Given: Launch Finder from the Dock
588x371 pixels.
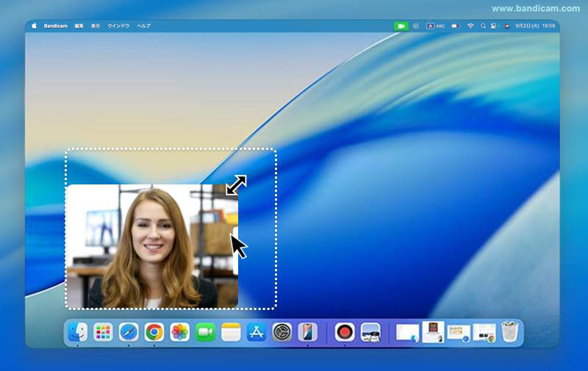Looking at the screenshot, I should click(x=78, y=332).
